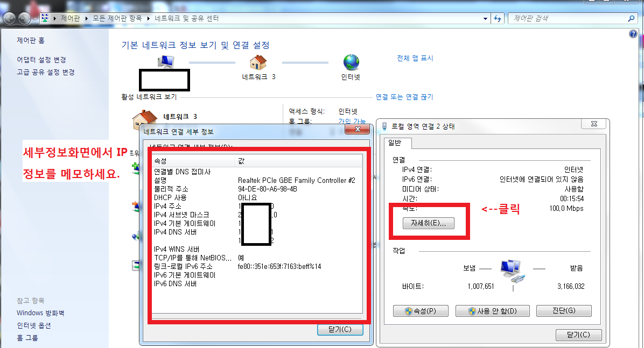Click the 제어판 검색 search field
Screen dimensions: 644x348
[x=568, y=18]
